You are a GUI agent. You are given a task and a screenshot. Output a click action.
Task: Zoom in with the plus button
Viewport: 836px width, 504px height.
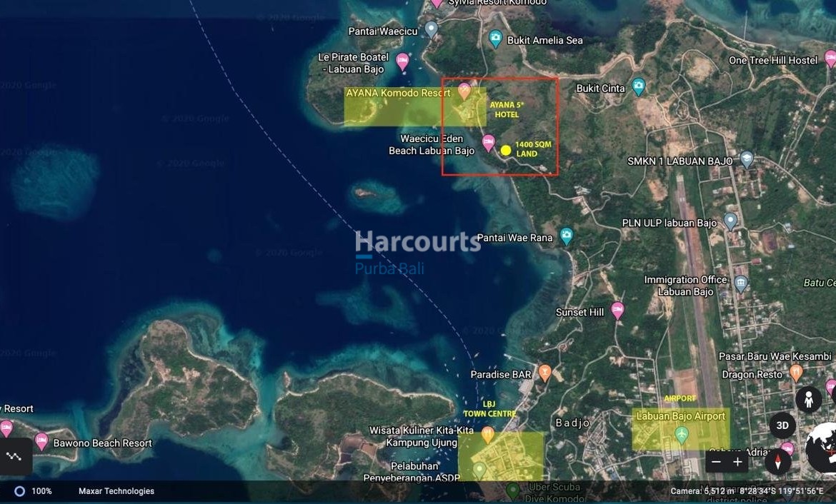(737, 462)
